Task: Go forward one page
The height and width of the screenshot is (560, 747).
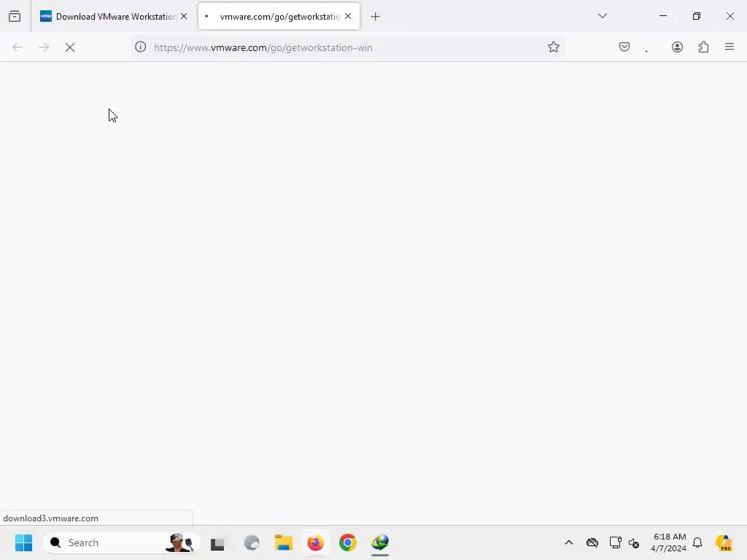Action: (x=44, y=47)
